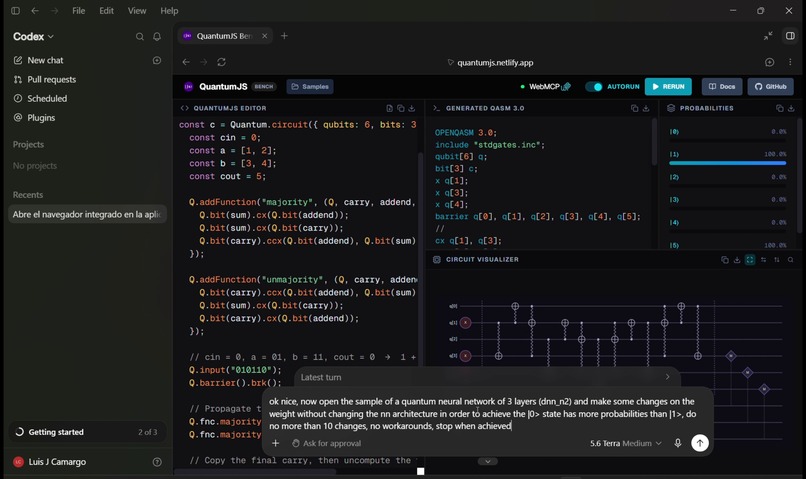Click the WebMCP status indicator
Image resolution: width=806 pixels, height=479 pixels.
click(x=545, y=87)
